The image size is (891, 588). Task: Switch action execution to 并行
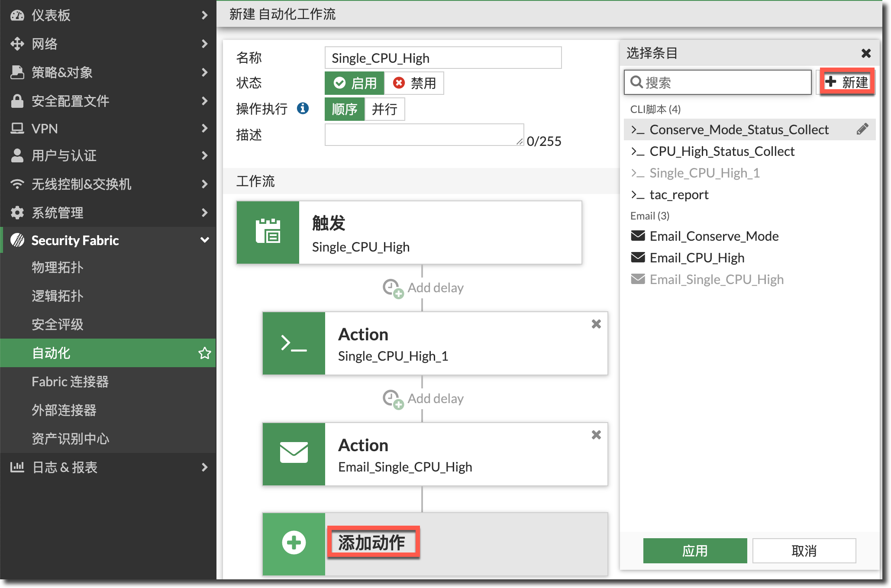click(x=384, y=109)
